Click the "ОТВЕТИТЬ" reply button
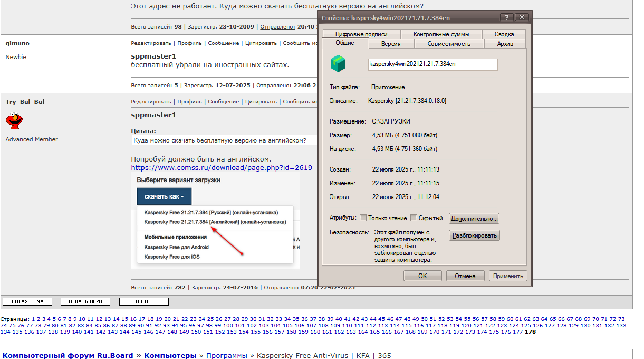The image size is (644, 359). [x=144, y=302]
